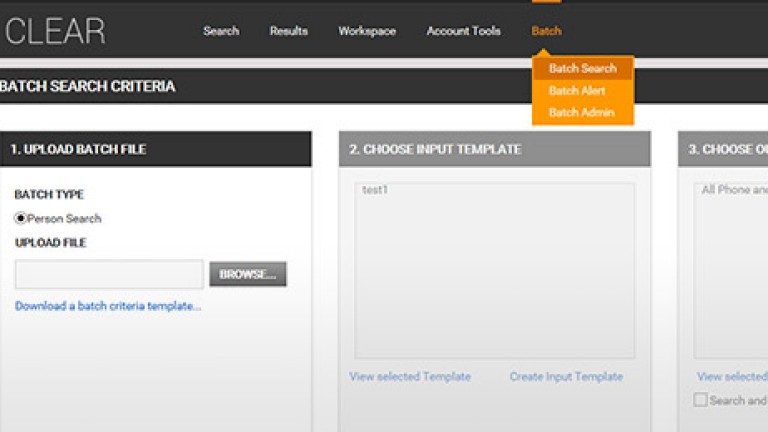This screenshot has height=432, width=768.
Task: Click the CLEAR logo
Action: pyautogui.click(x=55, y=31)
